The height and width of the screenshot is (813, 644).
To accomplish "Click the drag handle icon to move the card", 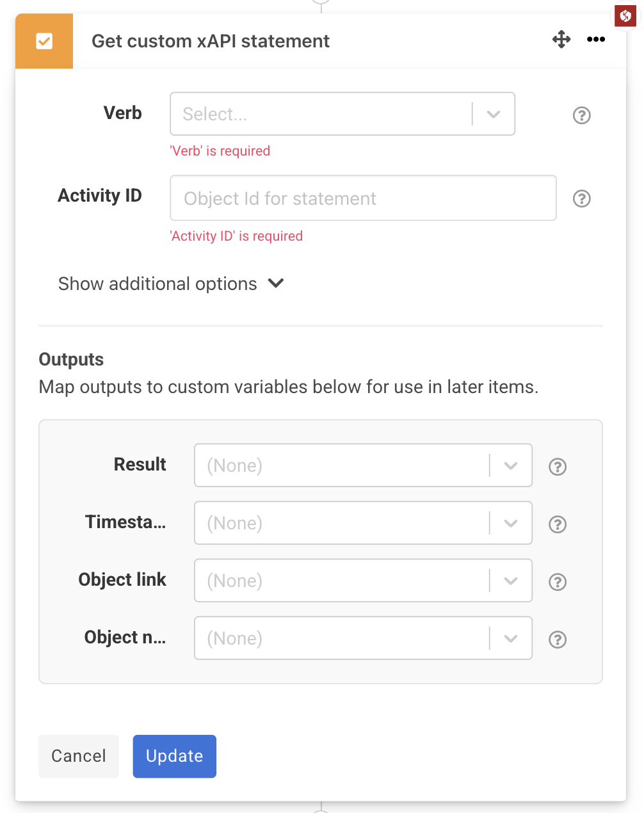I will [561, 40].
